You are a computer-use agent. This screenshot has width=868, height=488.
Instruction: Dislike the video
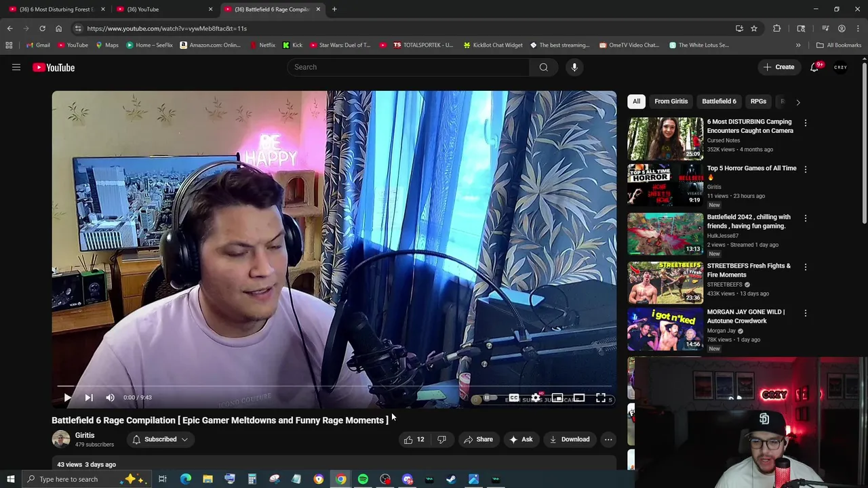(x=441, y=439)
